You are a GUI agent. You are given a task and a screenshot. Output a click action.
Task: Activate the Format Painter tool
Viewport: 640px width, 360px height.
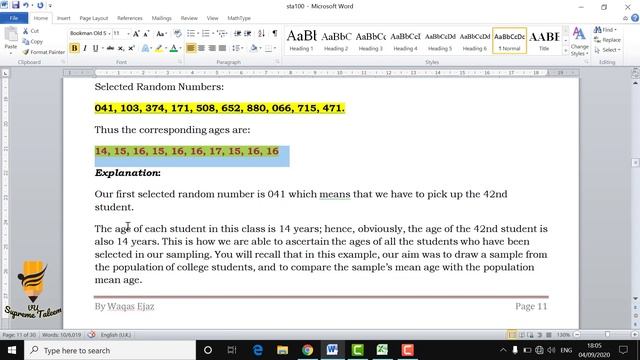pyautogui.click(x=44, y=52)
